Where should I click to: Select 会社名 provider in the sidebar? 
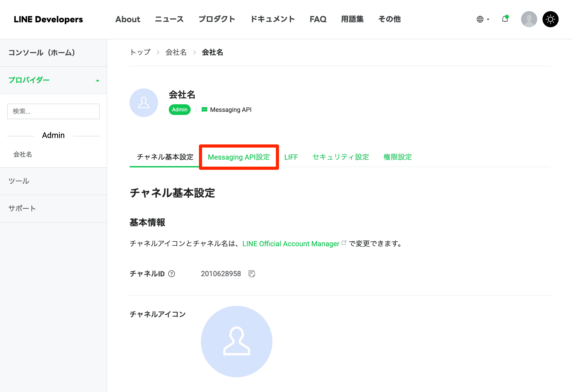pyautogui.click(x=23, y=154)
